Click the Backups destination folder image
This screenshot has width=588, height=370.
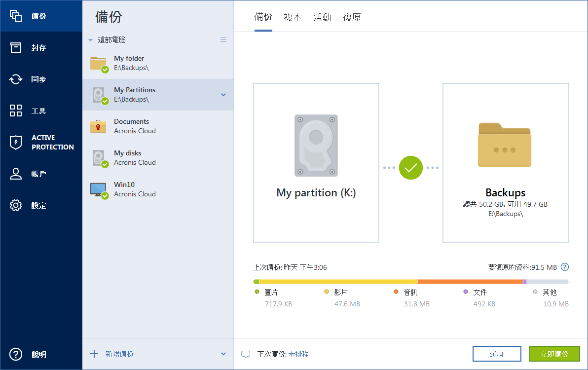(504, 145)
